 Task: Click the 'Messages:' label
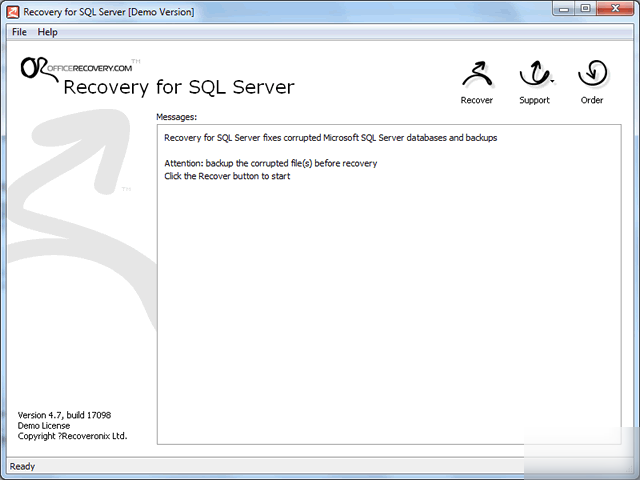(176, 117)
